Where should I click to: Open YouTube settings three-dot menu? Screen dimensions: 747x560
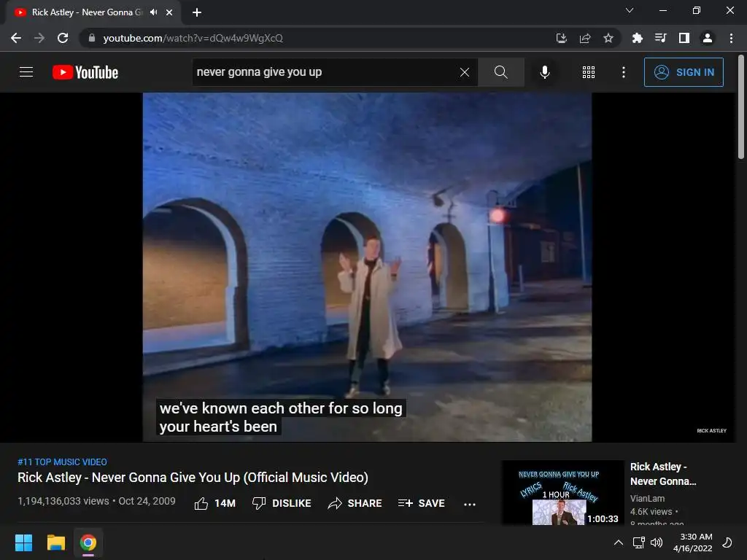[623, 72]
